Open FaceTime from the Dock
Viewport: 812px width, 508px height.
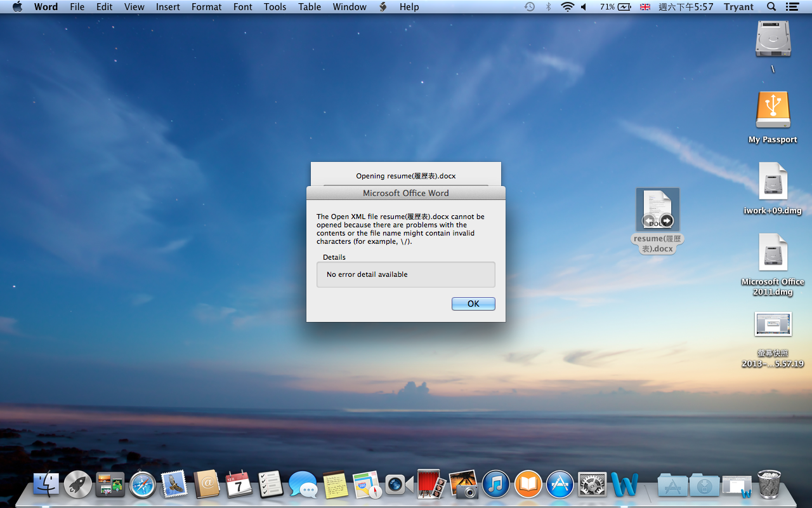[x=400, y=485]
